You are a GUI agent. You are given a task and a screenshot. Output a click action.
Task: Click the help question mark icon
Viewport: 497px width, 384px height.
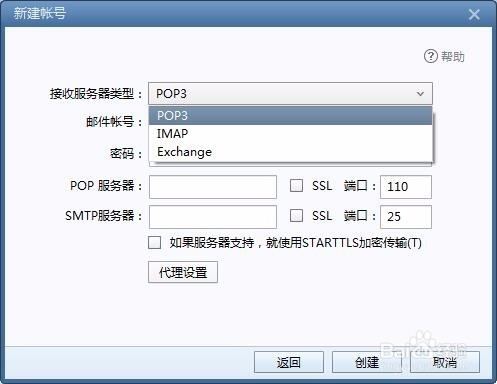(x=430, y=56)
